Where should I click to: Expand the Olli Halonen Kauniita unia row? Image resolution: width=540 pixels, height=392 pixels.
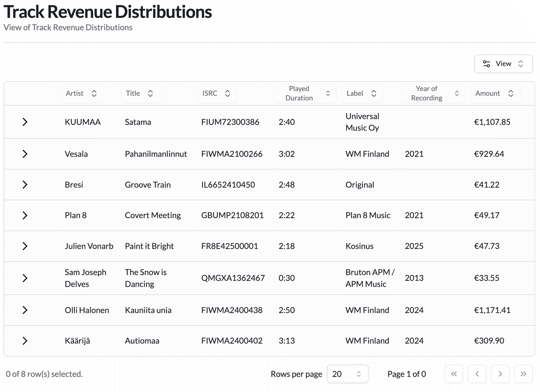25,310
